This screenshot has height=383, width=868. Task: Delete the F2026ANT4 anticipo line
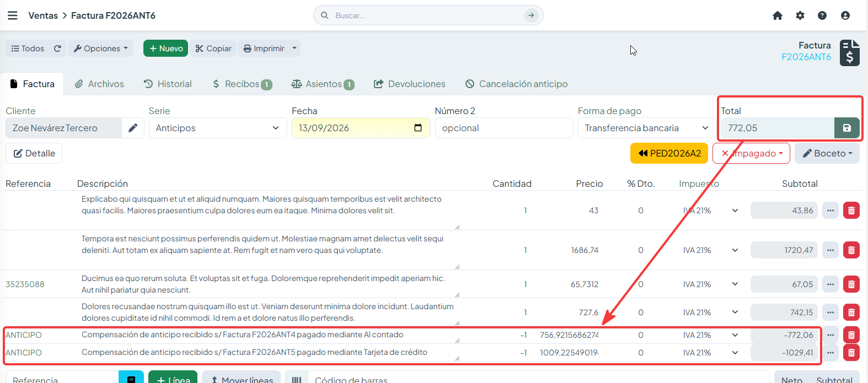(x=851, y=335)
